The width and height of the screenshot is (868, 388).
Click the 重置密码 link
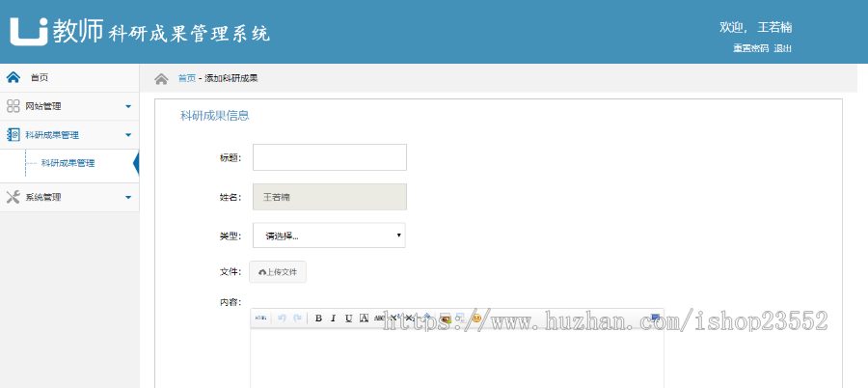point(750,48)
